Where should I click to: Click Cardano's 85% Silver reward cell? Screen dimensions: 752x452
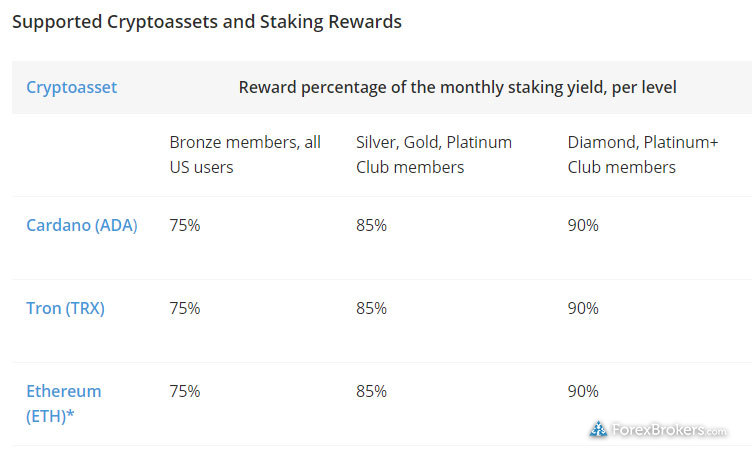click(371, 225)
